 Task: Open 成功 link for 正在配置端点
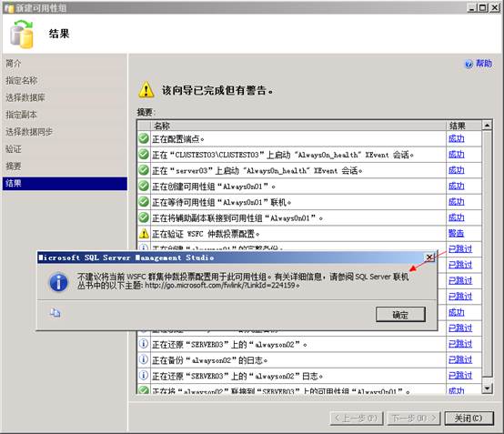click(x=457, y=138)
